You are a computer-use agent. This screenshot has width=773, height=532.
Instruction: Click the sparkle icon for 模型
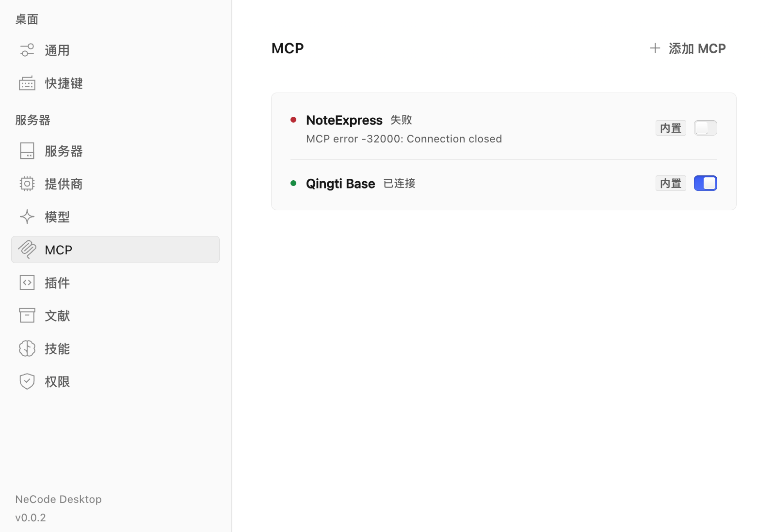(27, 217)
